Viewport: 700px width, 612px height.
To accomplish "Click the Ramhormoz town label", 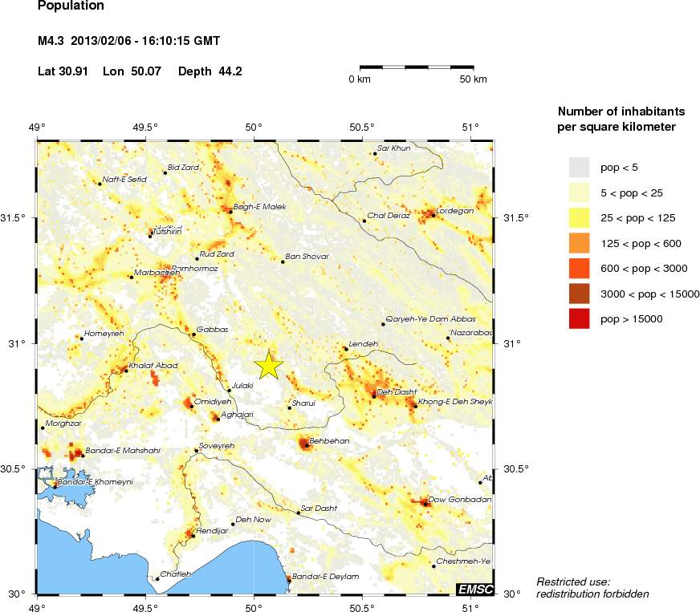I will (194, 268).
